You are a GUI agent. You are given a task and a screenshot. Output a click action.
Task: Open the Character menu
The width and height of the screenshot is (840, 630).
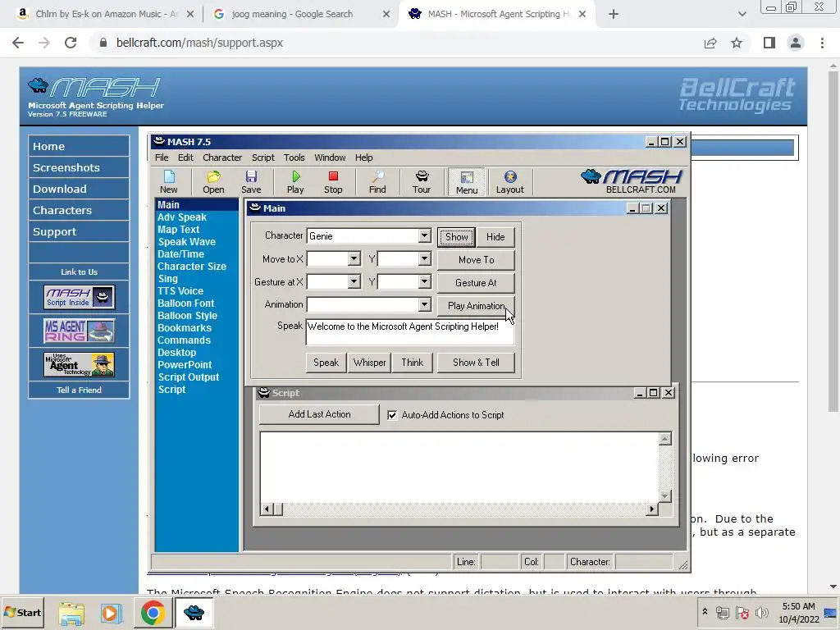tap(222, 157)
